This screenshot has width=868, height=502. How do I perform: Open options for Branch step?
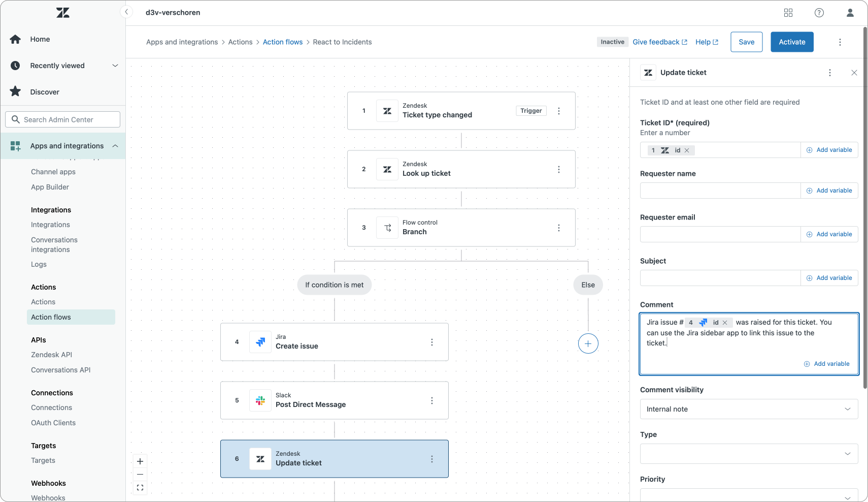click(559, 228)
